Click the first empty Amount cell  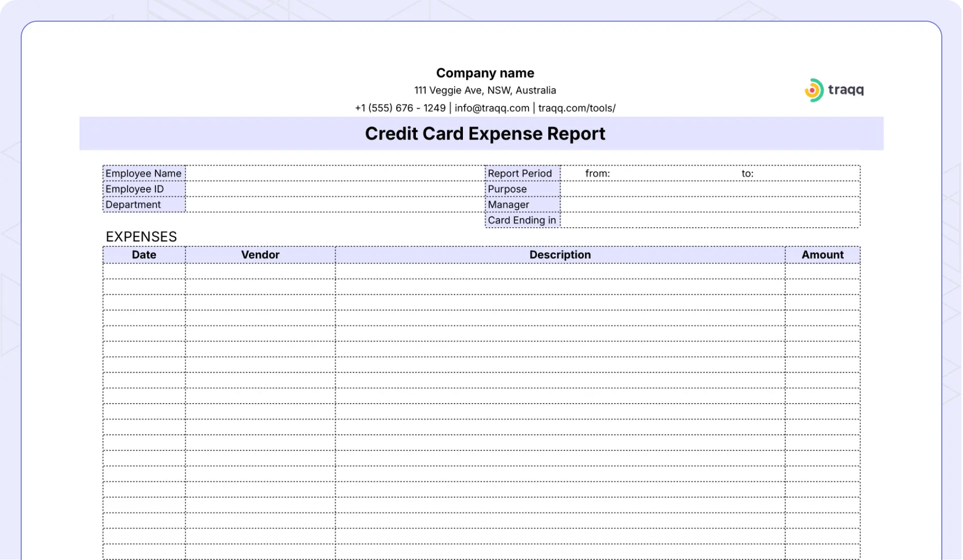[x=822, y=272]
